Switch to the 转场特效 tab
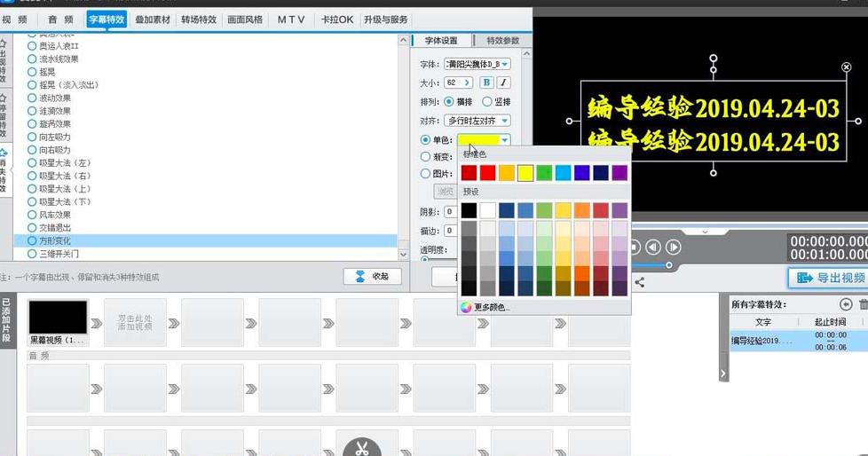Image resolution: width=868 pixels, height=456 pixels. 198,19
